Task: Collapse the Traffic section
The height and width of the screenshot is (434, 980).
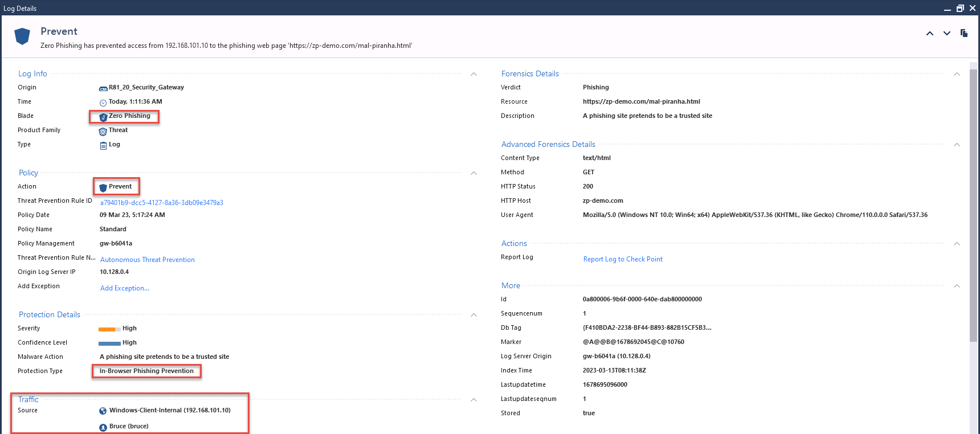Action: [473, 400]
